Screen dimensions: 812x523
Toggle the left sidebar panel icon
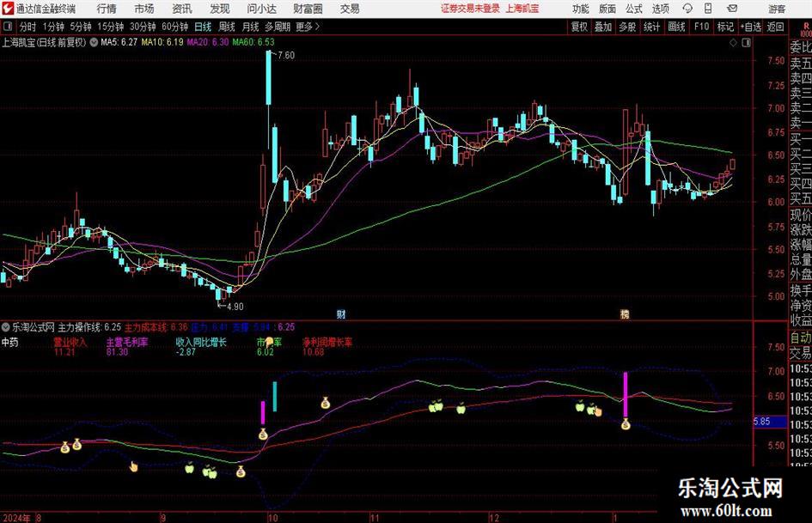coord(7,27)
